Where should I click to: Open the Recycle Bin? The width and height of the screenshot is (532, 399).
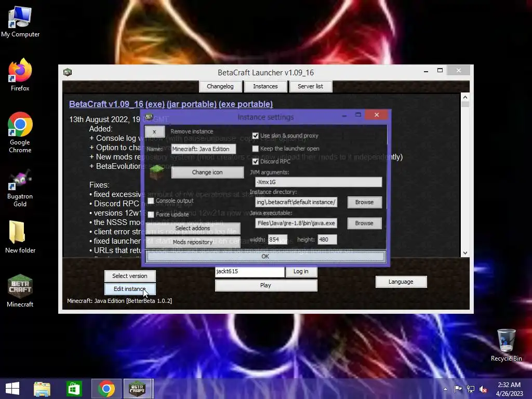[x=506, y=345]
